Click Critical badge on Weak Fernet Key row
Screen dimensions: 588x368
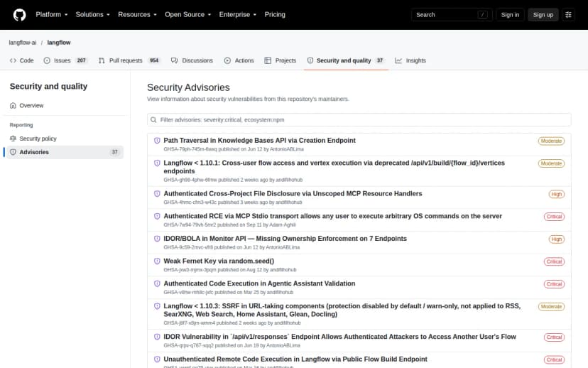pos(554,262)
